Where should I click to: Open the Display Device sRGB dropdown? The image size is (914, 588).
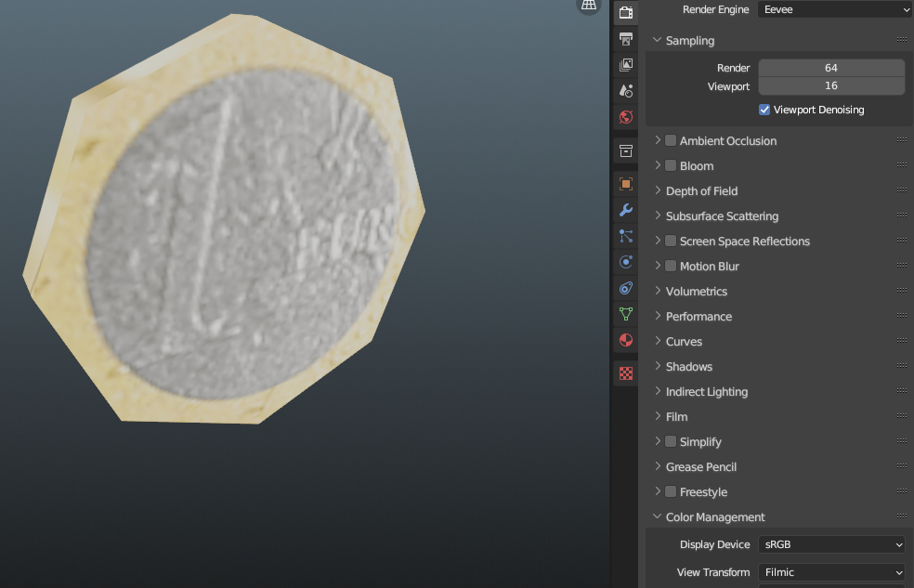click(x=831, y=544)
